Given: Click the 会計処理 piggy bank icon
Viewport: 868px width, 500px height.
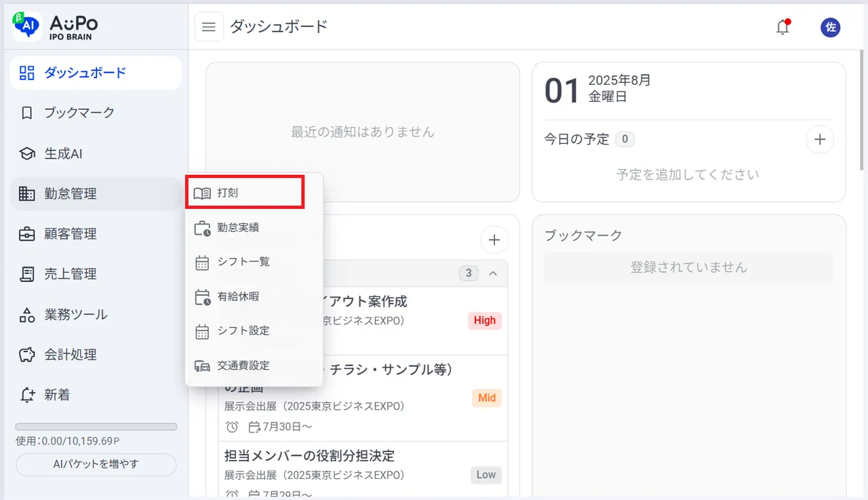Looking at the screenshot, I should pos(26,355).
